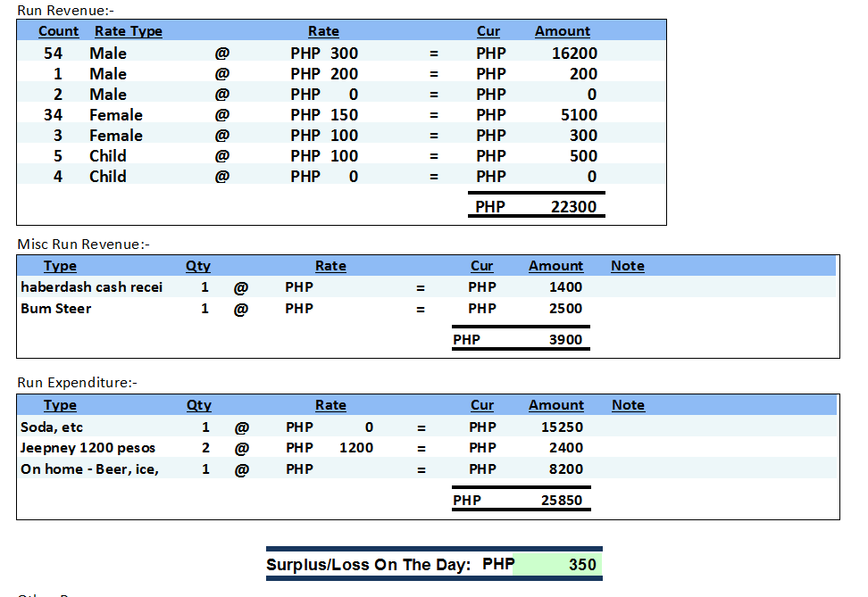Click the green Surplus/Loss value 350
Viewport: 868px width, 597px height.
[582, 565]
